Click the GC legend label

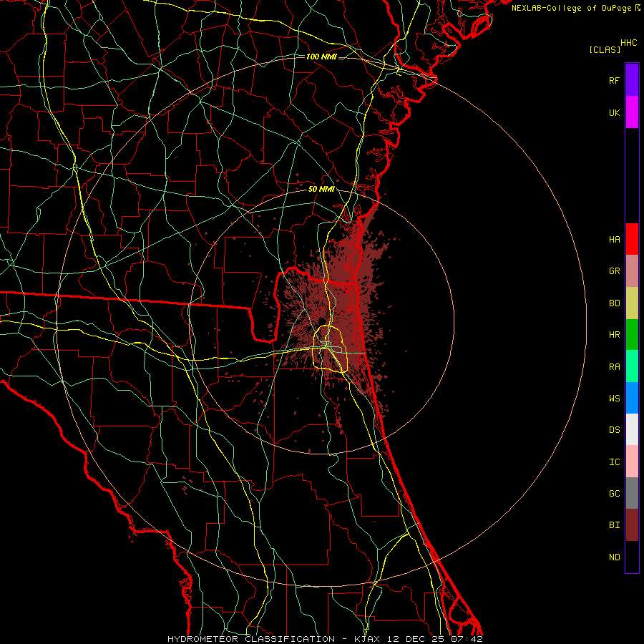pos(614,493)
